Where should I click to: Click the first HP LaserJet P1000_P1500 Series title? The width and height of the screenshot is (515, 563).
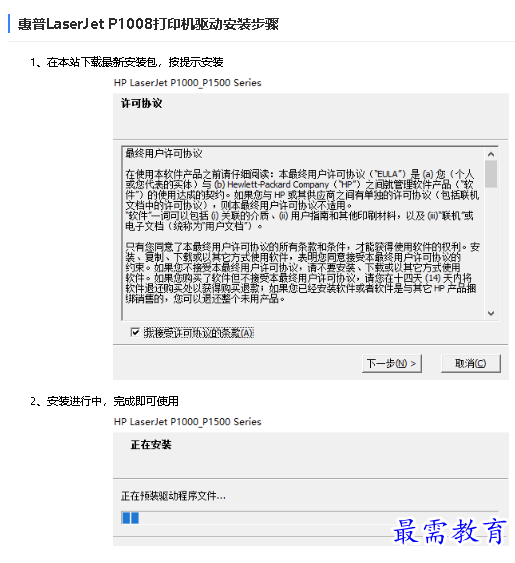(187, 83)
